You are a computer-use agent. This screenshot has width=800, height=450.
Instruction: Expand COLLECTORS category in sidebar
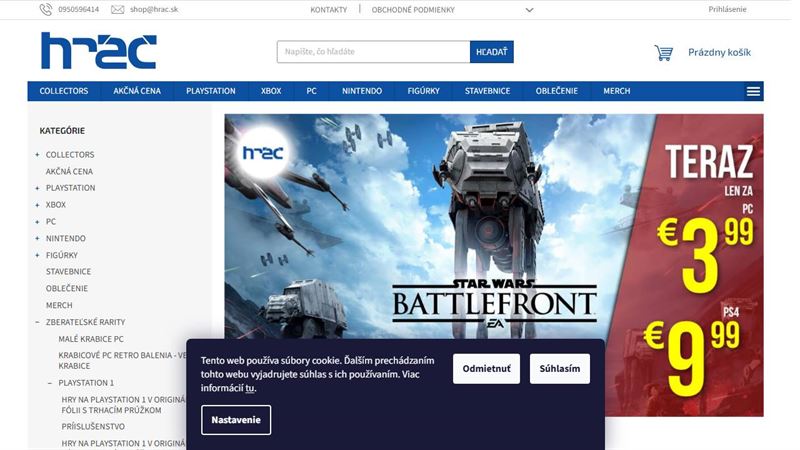click(x=37, y=155)
